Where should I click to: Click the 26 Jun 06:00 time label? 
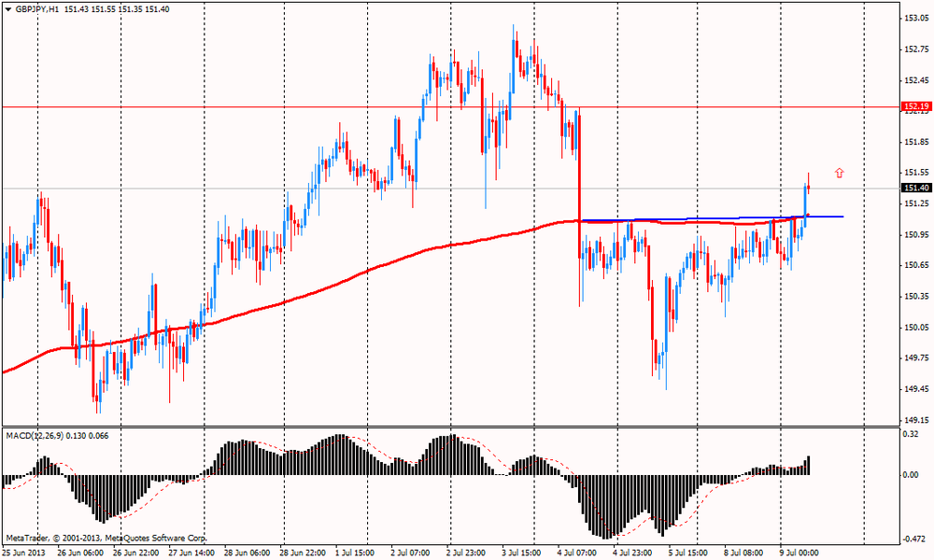80,553
